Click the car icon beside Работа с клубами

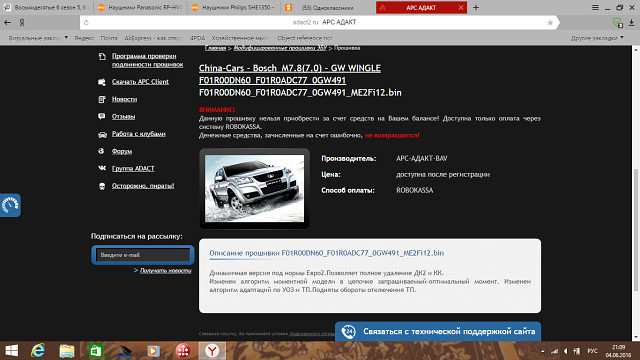(x=102, y=134)
